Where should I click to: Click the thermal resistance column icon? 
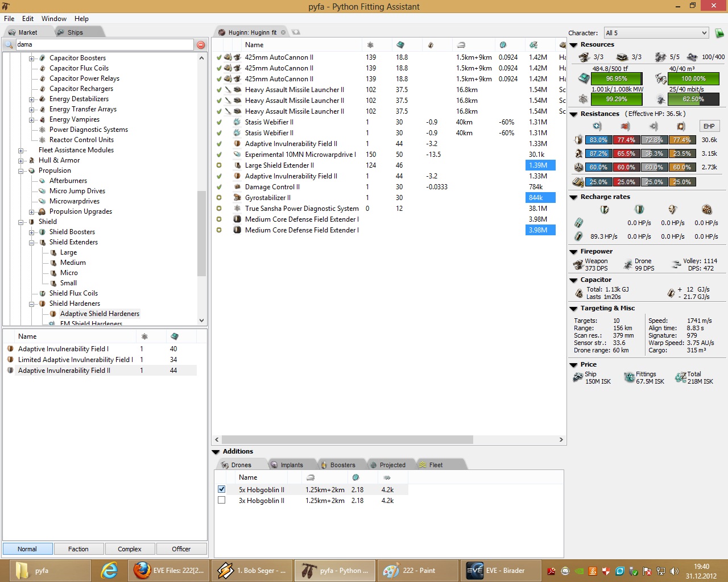(x=626, y=126)
